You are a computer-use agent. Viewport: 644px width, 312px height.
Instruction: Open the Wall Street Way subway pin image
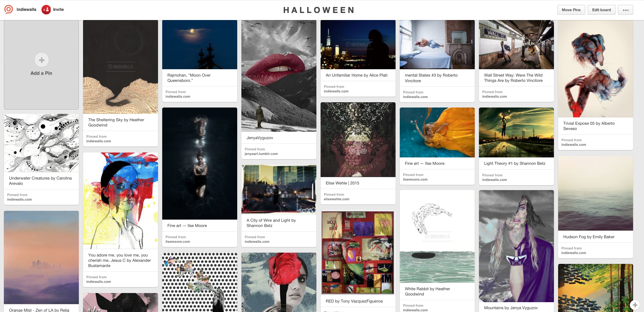[x=516, y=45]
